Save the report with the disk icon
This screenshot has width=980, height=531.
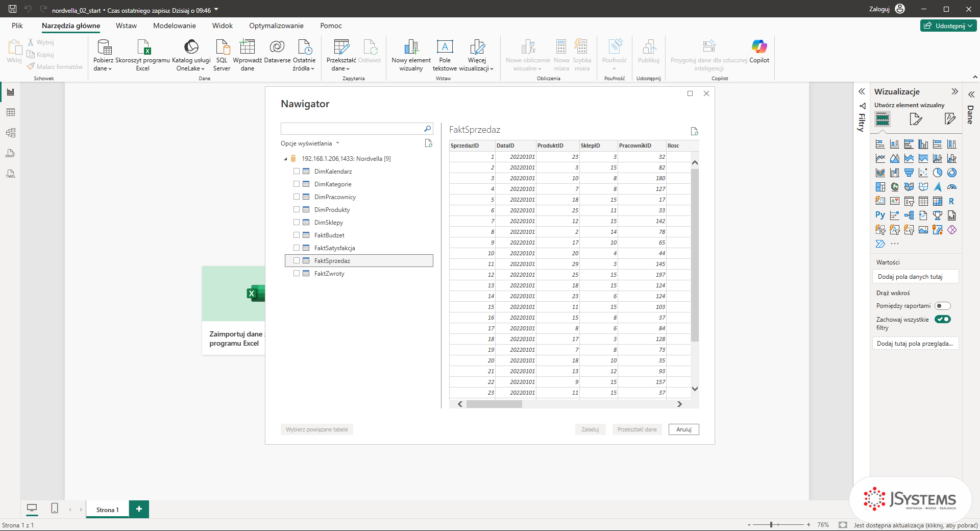point(13,9)
